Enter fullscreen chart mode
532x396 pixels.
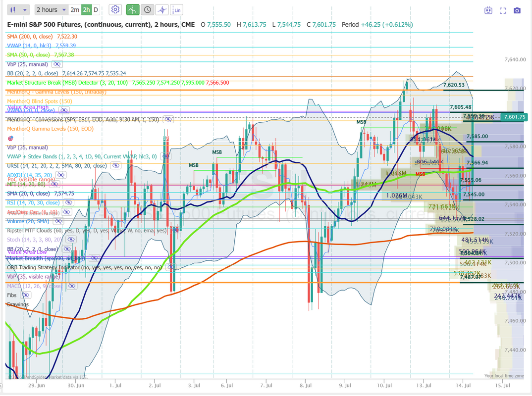[x=503, y=10]
